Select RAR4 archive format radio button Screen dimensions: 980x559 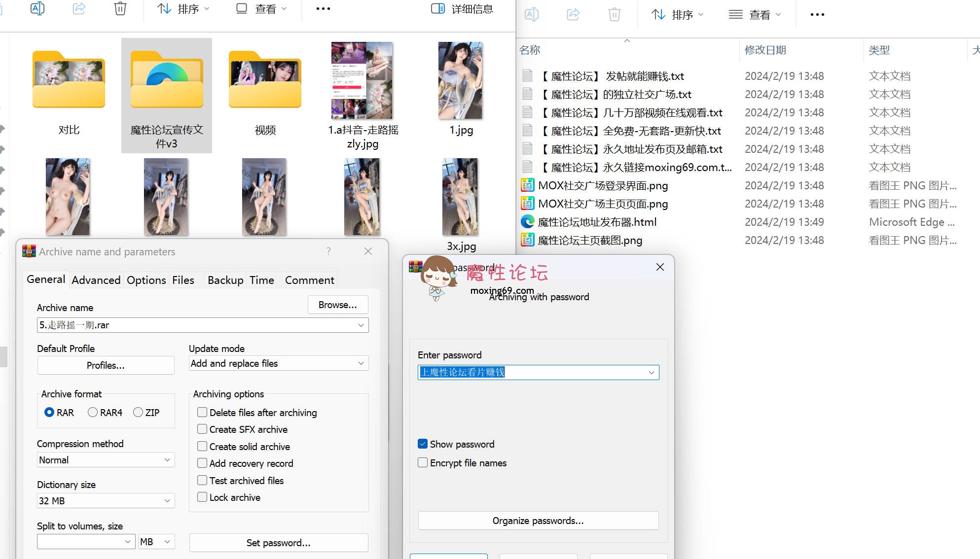click(x=92, y=413)
